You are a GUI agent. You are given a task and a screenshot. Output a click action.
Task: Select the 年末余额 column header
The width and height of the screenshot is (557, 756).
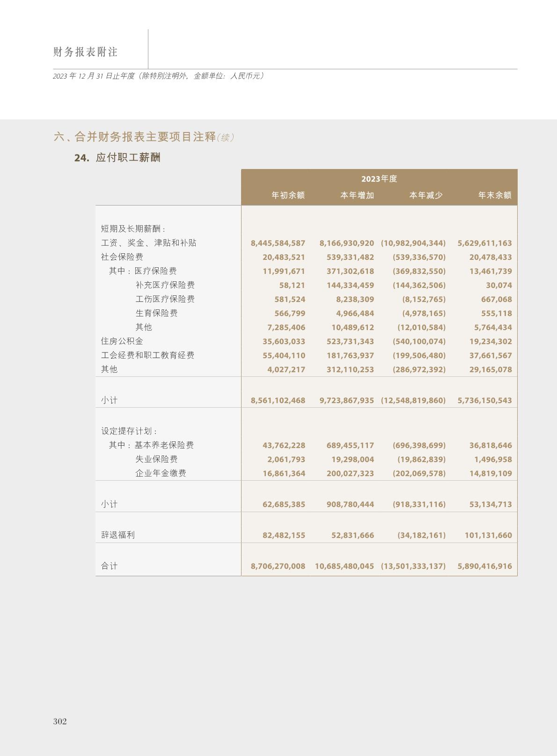click(495, 195)
